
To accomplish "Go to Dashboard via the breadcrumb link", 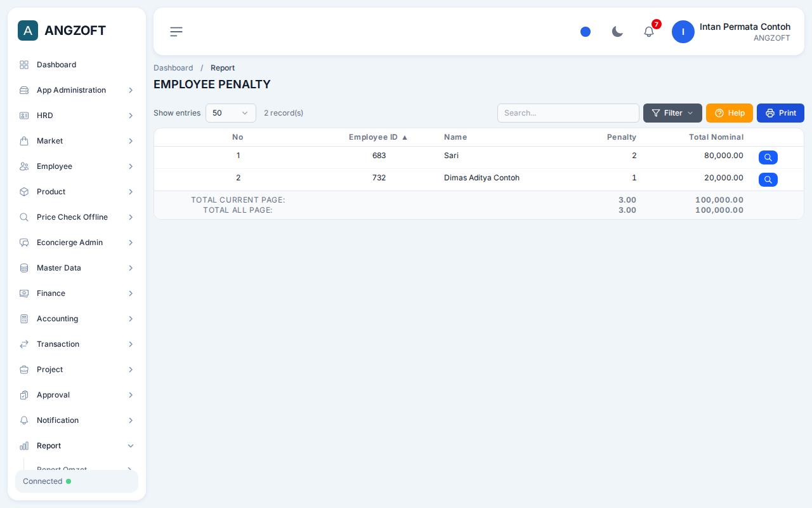I will (x=173, y=68).
